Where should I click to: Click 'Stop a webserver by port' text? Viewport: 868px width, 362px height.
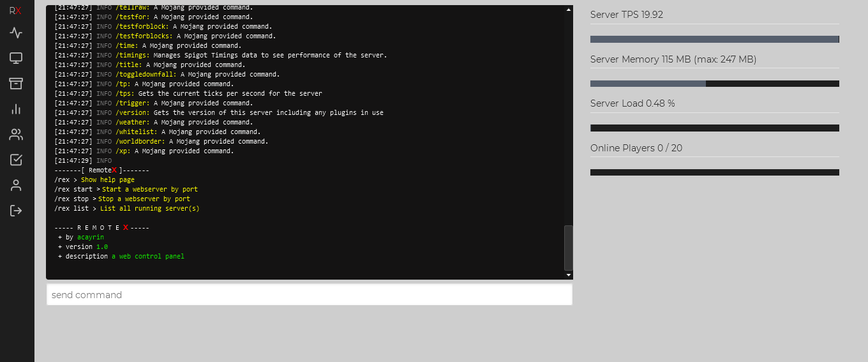pos(144,199)
